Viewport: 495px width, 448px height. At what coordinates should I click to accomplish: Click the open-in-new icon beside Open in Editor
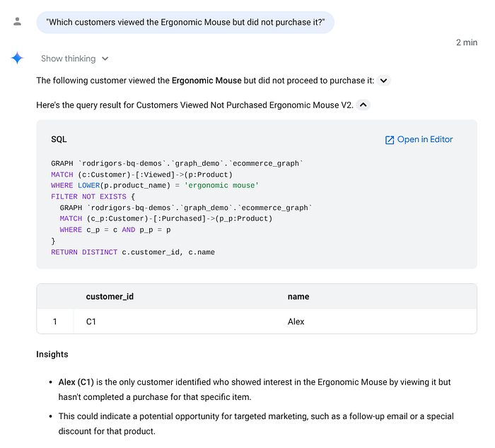pos(390,140)
